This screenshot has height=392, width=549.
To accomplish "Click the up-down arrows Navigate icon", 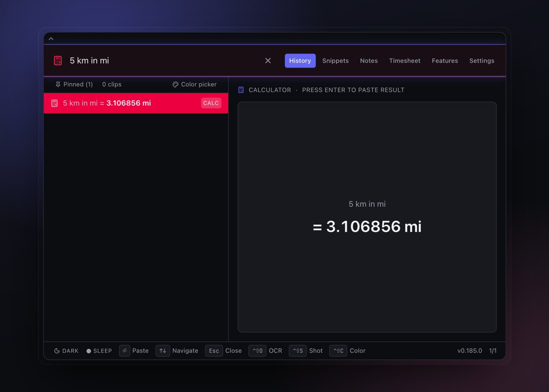I will click(163, 351).
